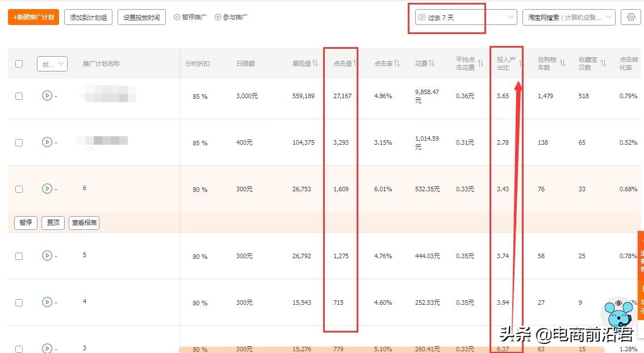Open the blurred plan name in 400元 row
Screen dimensions: 644x353
point(102,141)
